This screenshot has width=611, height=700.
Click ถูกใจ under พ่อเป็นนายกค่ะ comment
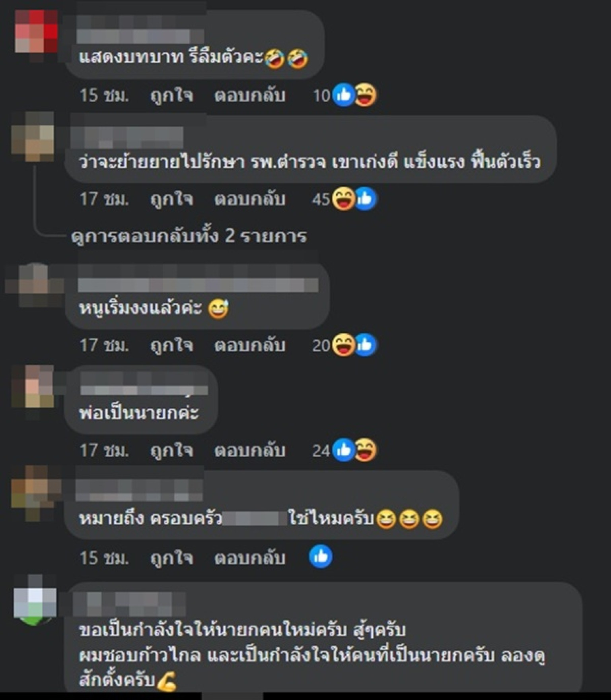click(x=171, y=450)
